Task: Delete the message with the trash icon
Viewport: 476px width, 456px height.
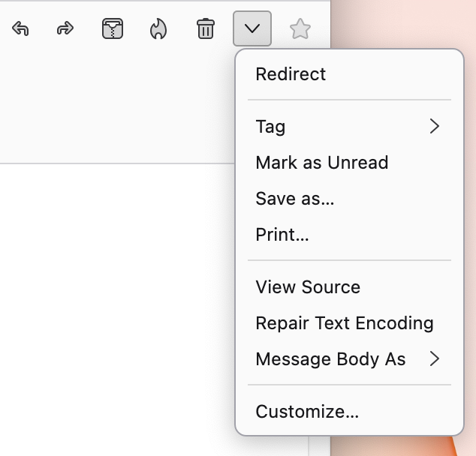Action: pyautogui.click(x=206, y=28)
